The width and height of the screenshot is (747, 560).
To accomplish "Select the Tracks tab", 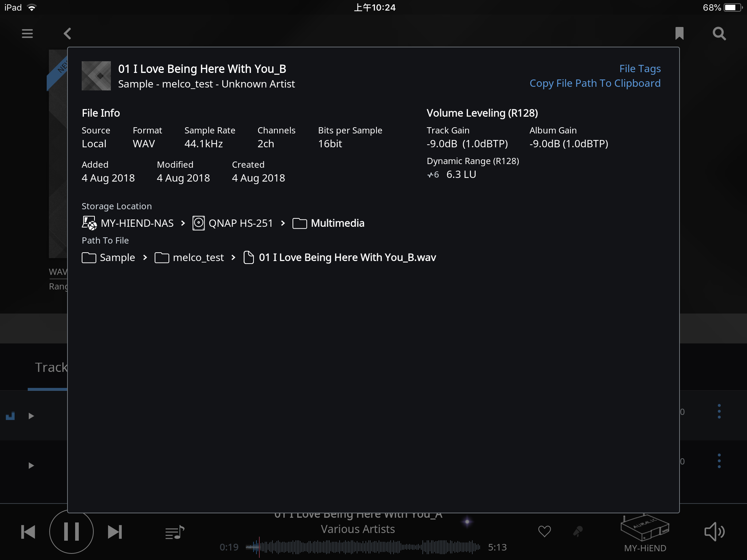I will click(51, 367).
